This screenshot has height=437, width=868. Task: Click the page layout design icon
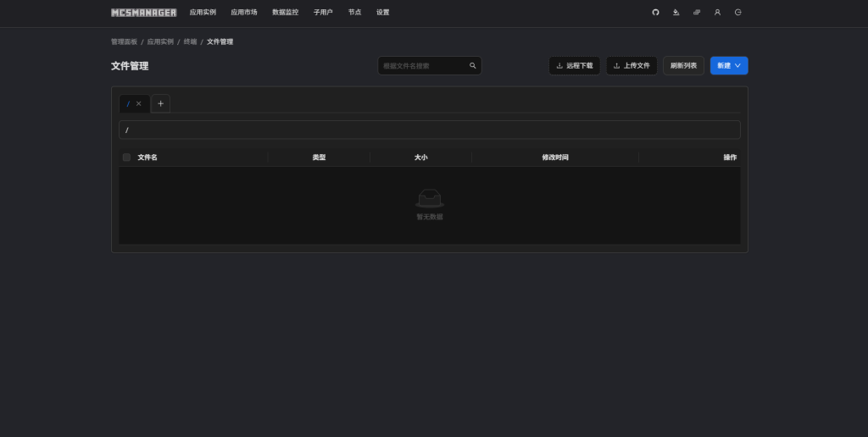tap(697, 13)
